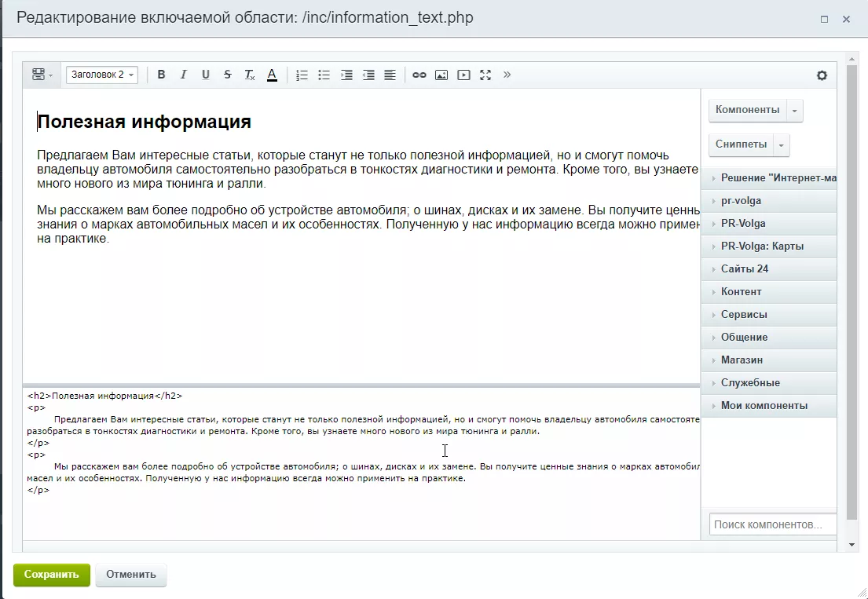
Task: Expand the Контент component section
Action: click(769, 291)
